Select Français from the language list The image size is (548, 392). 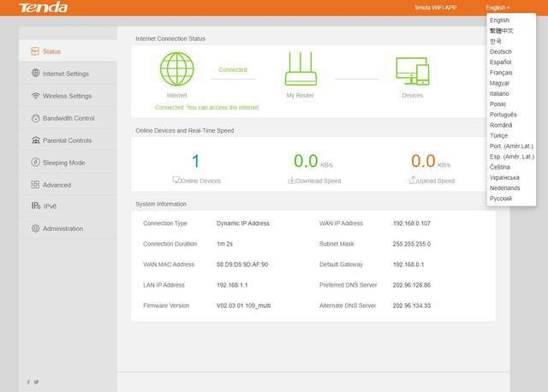pos(501,73)
